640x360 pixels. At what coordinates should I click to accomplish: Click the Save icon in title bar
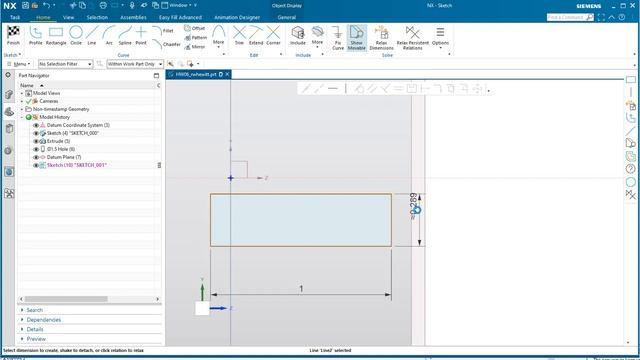25,5
